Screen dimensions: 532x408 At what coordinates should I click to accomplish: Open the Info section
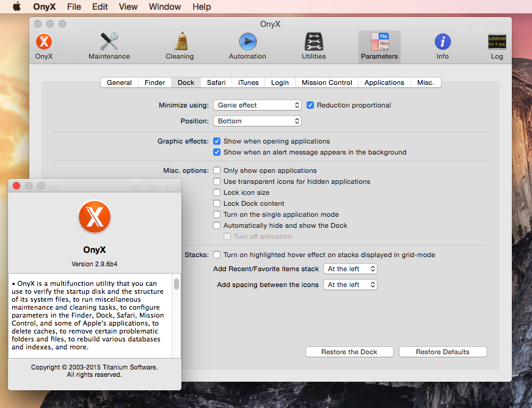click(442, 46)
